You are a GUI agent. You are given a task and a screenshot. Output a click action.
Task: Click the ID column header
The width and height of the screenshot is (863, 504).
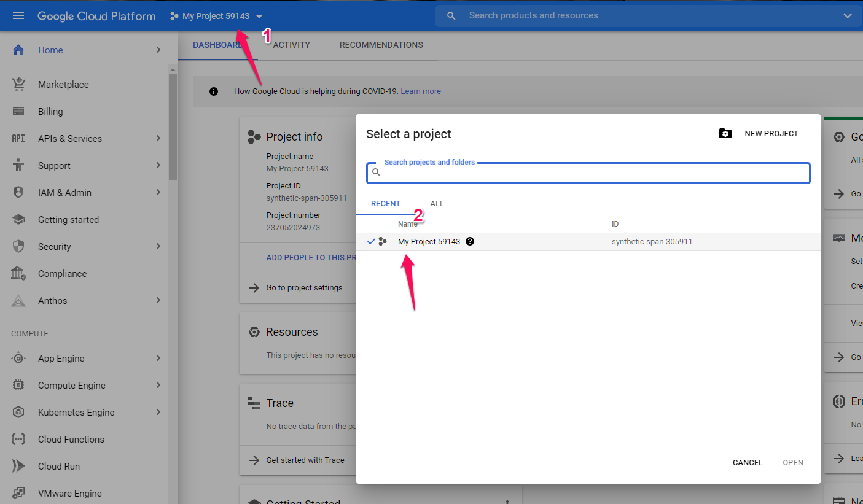point(615,224)
